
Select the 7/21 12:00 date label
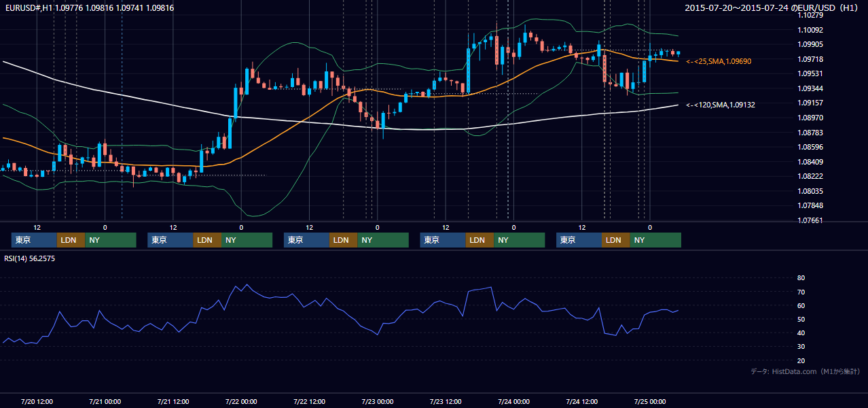click(173, 401)
